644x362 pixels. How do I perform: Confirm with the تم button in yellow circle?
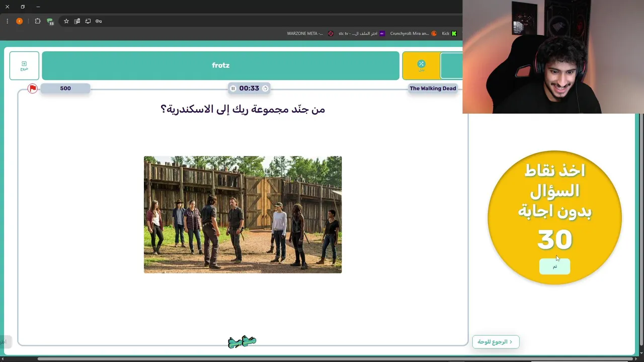click(x=554, y=266)
